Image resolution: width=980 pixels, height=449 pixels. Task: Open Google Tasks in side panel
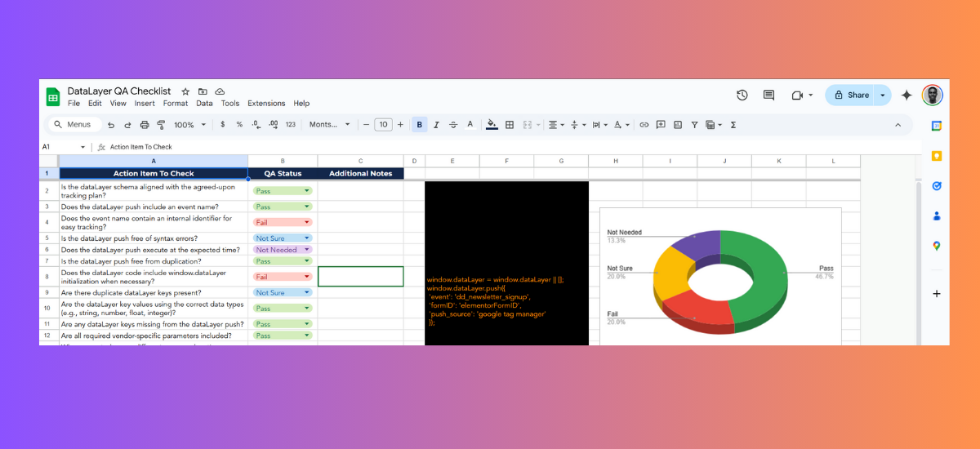(x=937, y=185)
